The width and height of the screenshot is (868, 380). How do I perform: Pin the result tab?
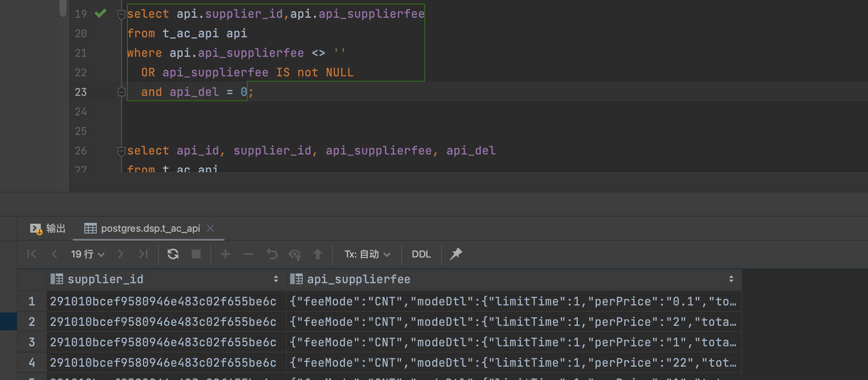click(456, 254)
